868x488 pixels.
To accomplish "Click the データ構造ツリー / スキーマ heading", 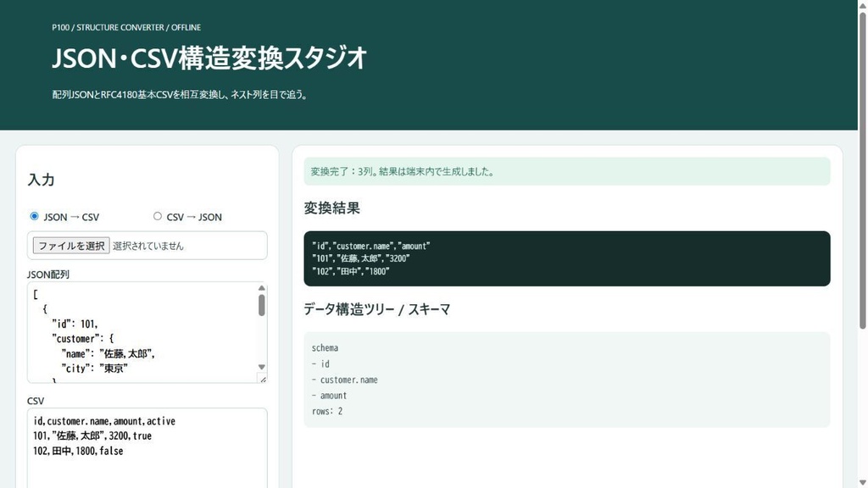I will pos(377,309).
